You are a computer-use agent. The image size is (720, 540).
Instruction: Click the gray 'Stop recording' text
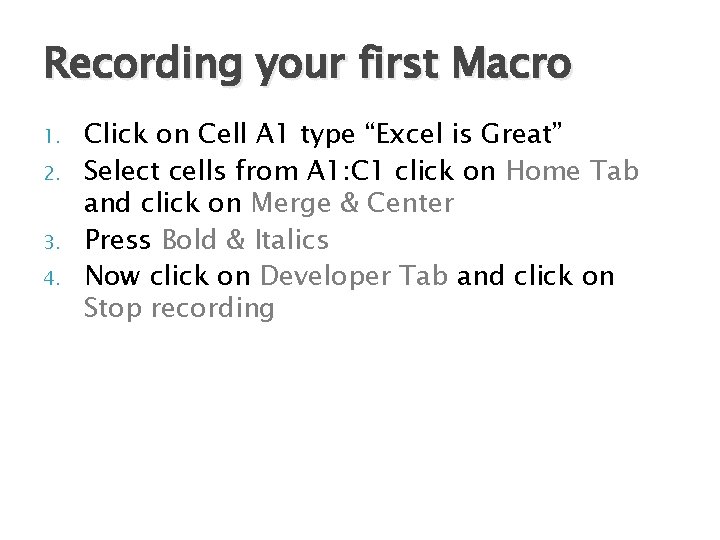tap(179, 307)
